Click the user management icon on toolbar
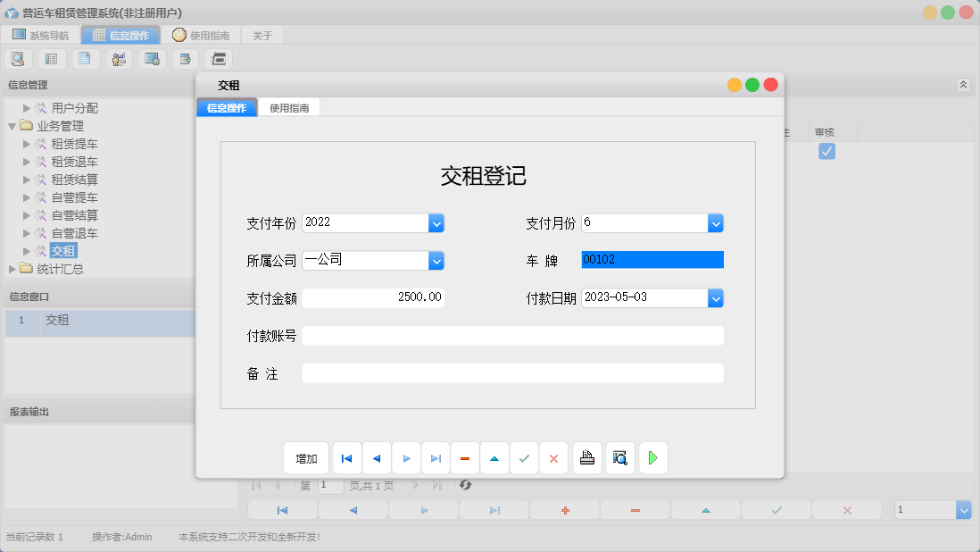This screenshot has height=552, width=980. [118, 59]
